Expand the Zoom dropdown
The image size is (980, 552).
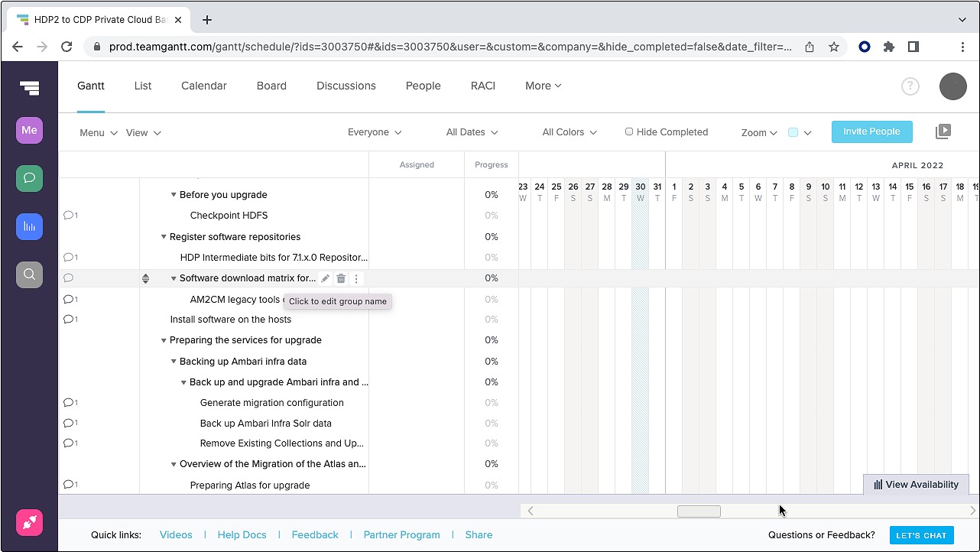tap(758, 132)
